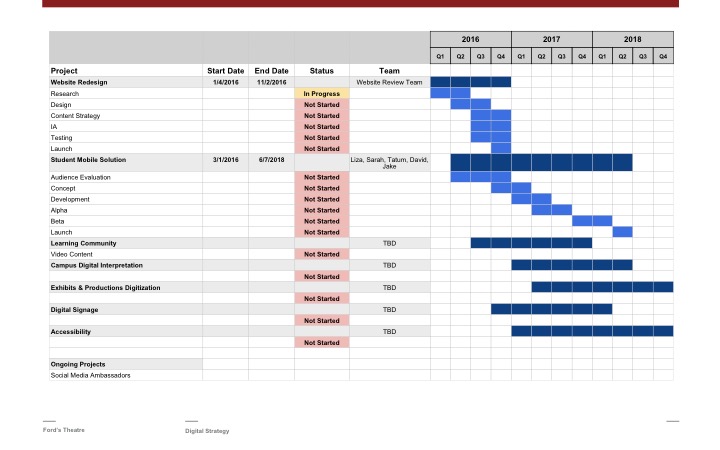Click the Research task row label
This screenshot has width=720, height=450.
[x=65, y=94]
